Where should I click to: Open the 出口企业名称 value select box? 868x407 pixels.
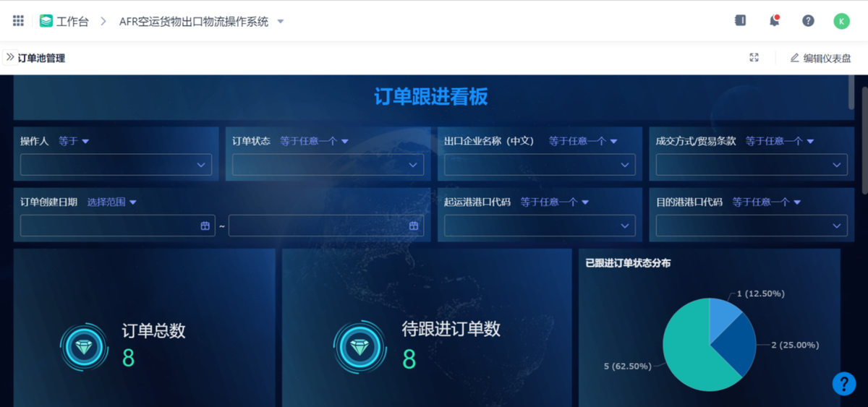(x=540, y=165)
